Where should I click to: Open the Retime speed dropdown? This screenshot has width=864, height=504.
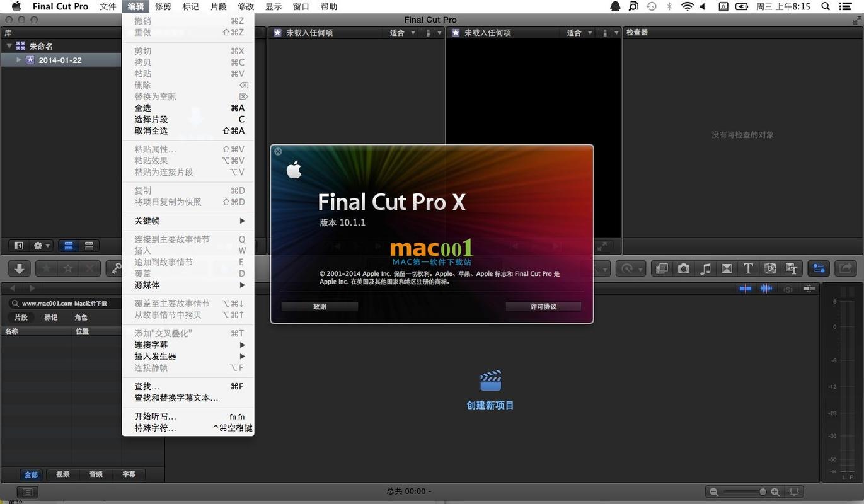coord(630,268)
